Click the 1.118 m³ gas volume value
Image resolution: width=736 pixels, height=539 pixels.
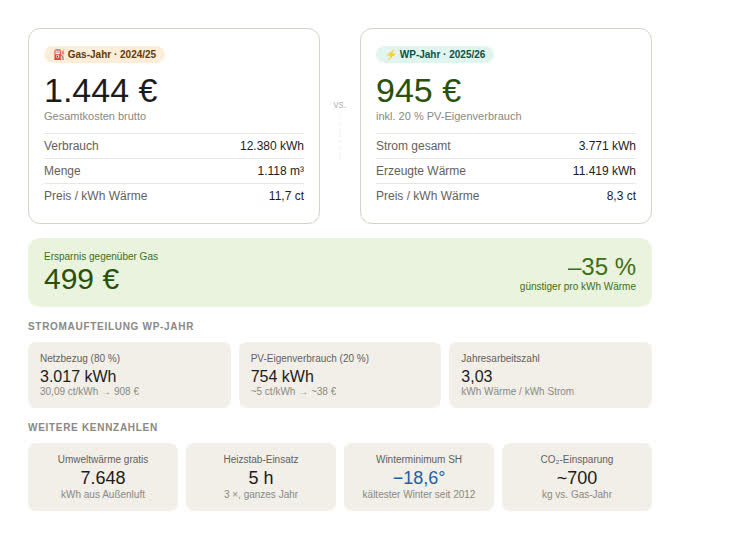[x=281, y=171]
